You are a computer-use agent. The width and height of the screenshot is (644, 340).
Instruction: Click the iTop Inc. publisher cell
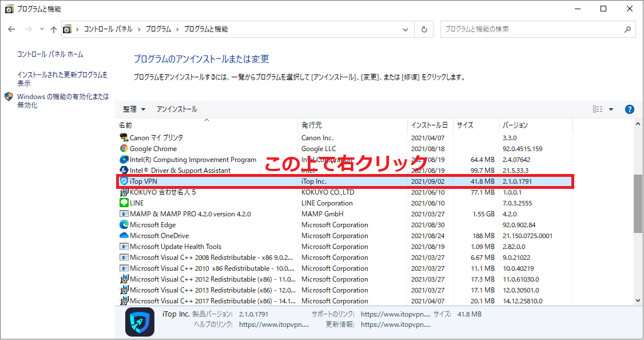coord(314,181)
